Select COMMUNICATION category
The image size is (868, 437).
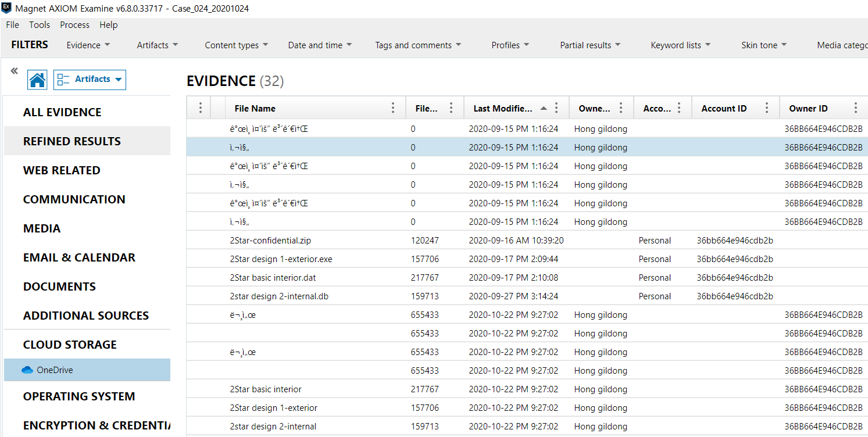[x=87, y=199]
